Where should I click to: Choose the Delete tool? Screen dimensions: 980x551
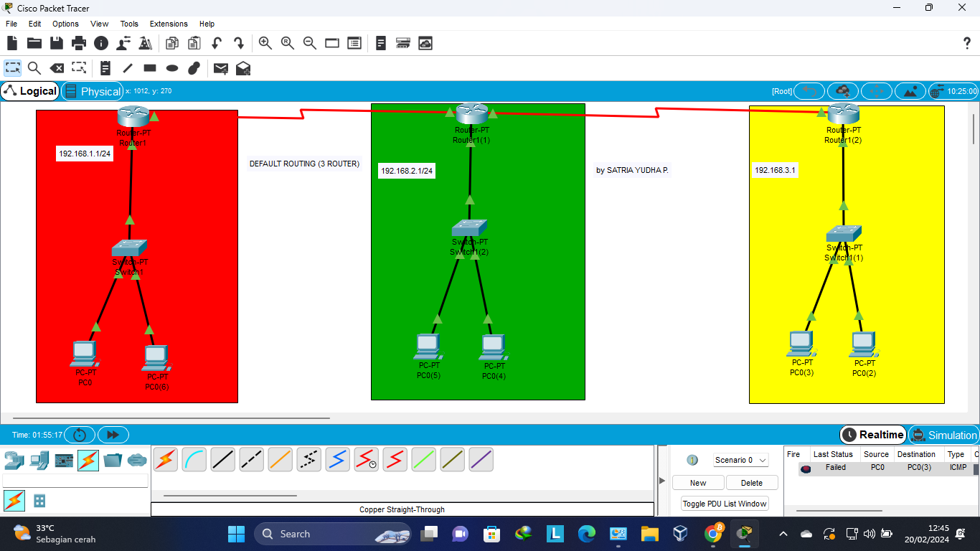pyautogui.click(x=57, y=68)
